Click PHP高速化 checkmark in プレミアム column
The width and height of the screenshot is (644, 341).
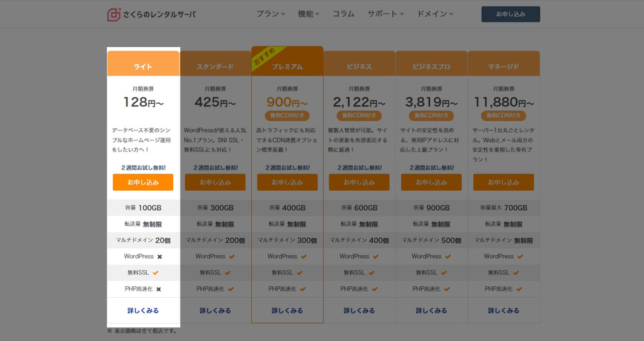(303, 289)
